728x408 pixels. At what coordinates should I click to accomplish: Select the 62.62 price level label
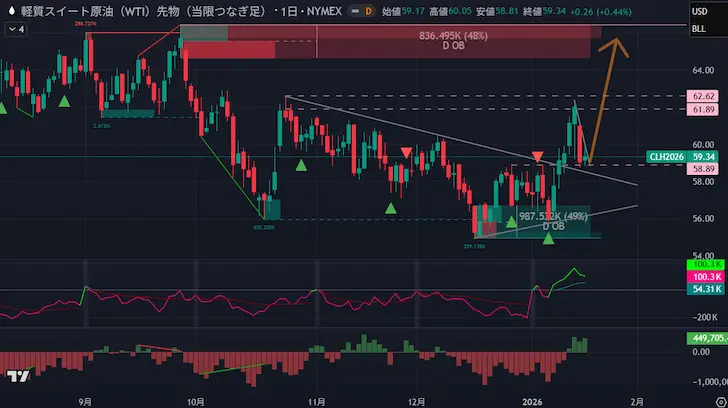(702, 96)
